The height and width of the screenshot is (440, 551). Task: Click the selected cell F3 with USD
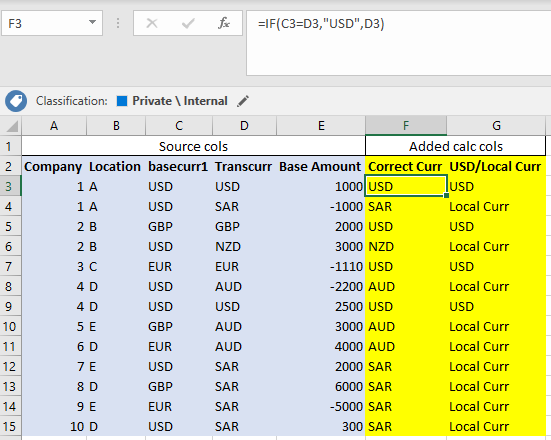pyautogui.click(x=406, y=186)
